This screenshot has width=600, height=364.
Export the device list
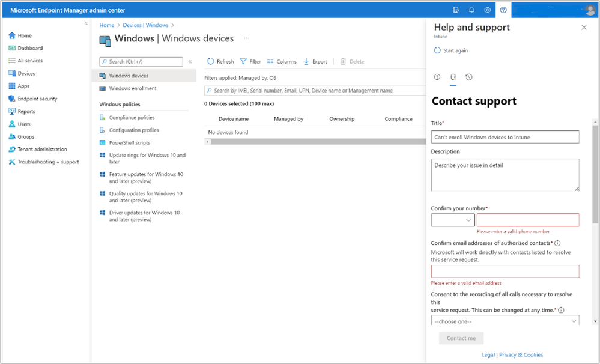(315, 62)
